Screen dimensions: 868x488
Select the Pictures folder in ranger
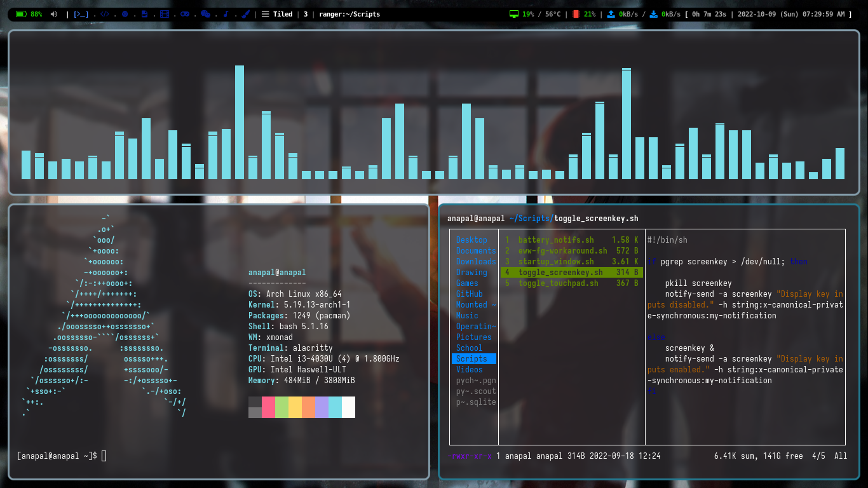click(x=474, y=337)
